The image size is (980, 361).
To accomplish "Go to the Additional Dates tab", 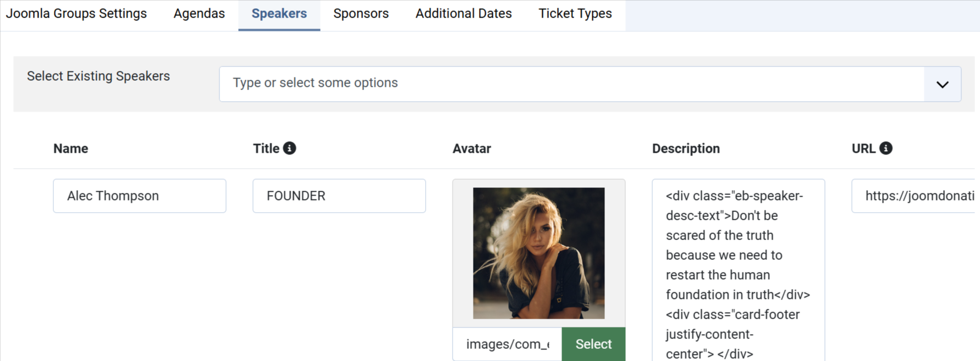I will (x=464, y=14).
